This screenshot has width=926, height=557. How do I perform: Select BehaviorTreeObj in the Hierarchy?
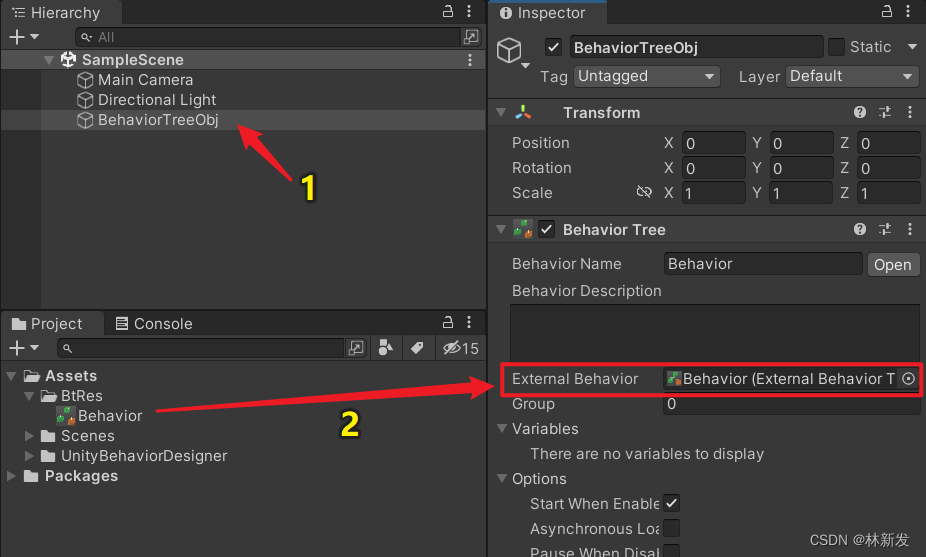(158, 120)
